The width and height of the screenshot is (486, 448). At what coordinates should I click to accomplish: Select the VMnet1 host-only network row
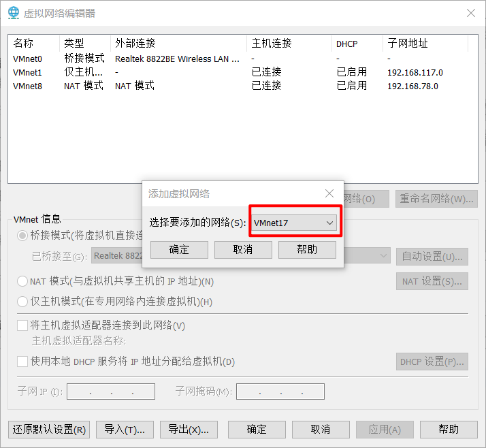[28, 73]
